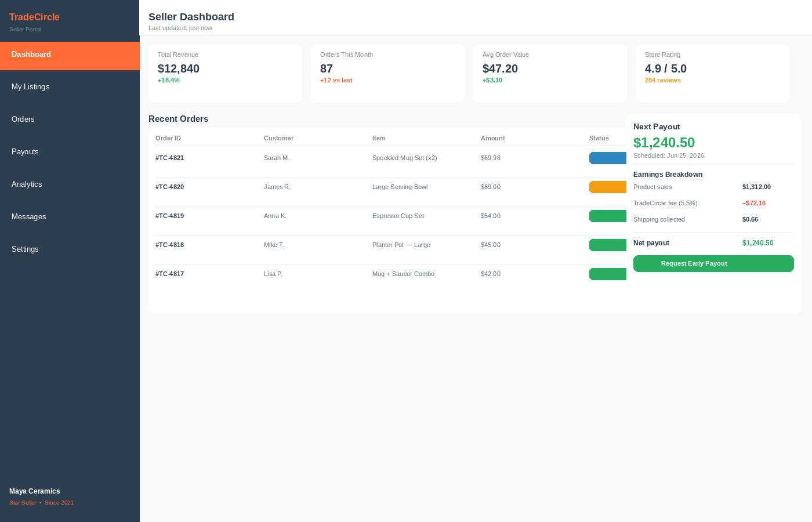This screenshot has height=522, width=812.
Task: Click the TradeCircle fee −$72.16
Action: point(754,203)
